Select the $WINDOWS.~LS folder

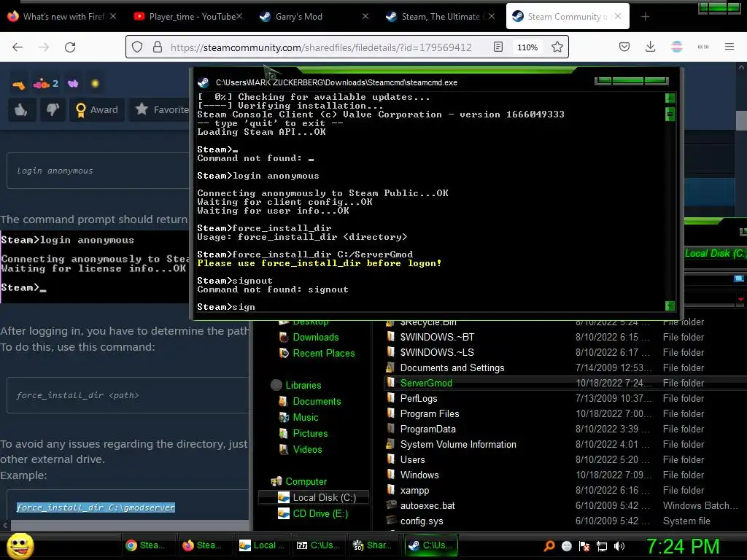[x=437, y=352]
